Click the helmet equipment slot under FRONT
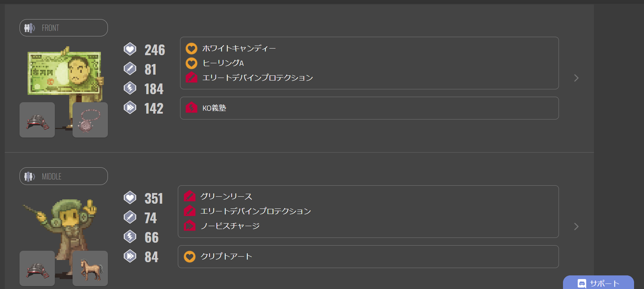 pos(37,120)
